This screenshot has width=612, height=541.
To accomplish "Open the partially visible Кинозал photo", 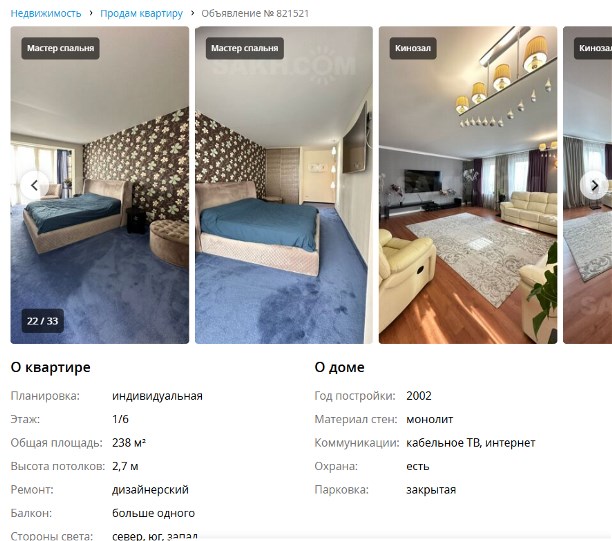I will click(x=587, y=185).
